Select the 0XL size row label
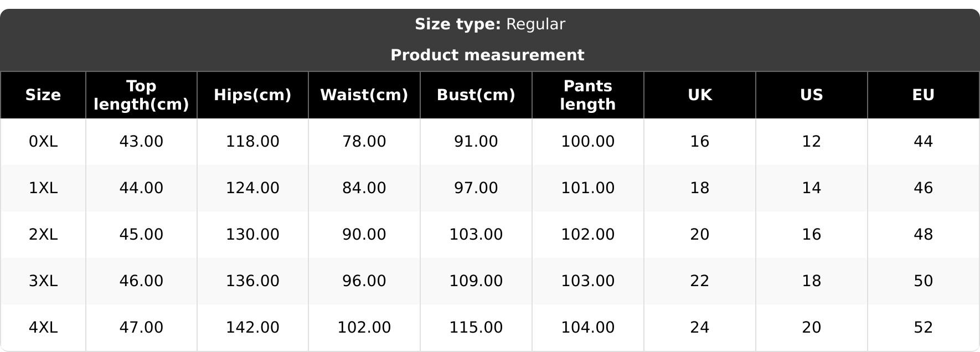Screen dimensions: 980x352 [x=43, y=142]
